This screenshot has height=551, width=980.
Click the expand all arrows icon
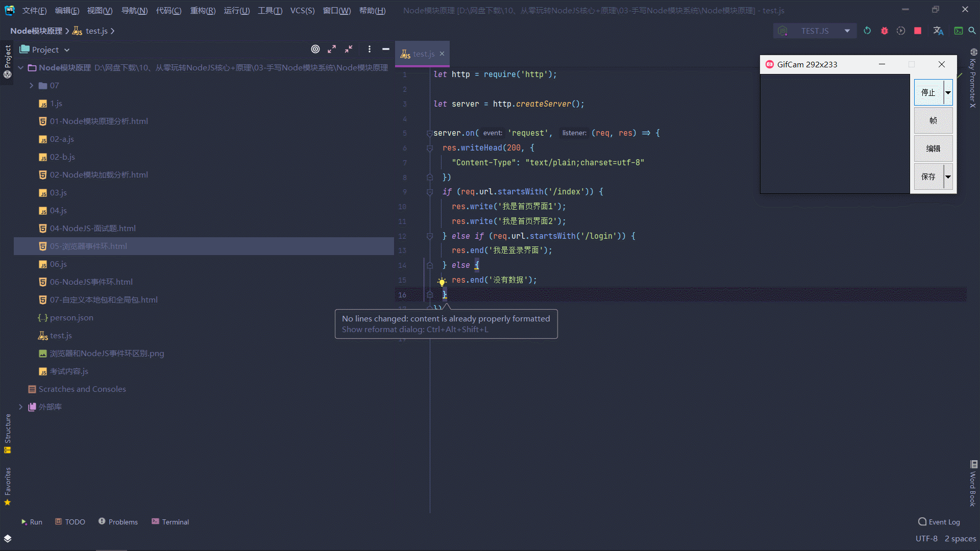point(332,49)
